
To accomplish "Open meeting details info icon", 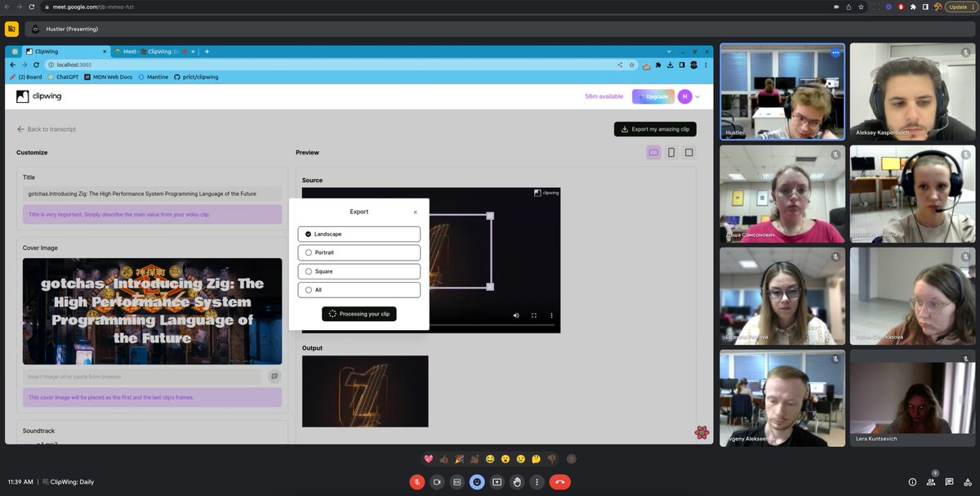I will pos(912,482).
